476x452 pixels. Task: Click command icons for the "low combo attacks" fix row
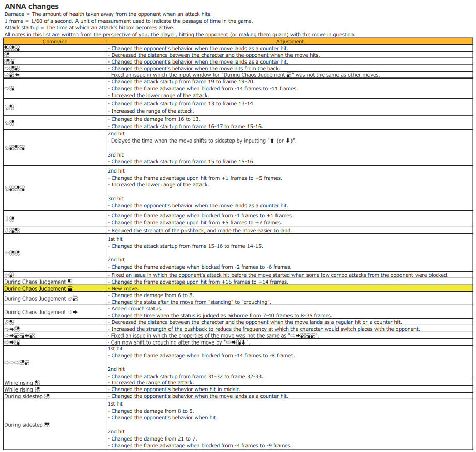point(9,275)
